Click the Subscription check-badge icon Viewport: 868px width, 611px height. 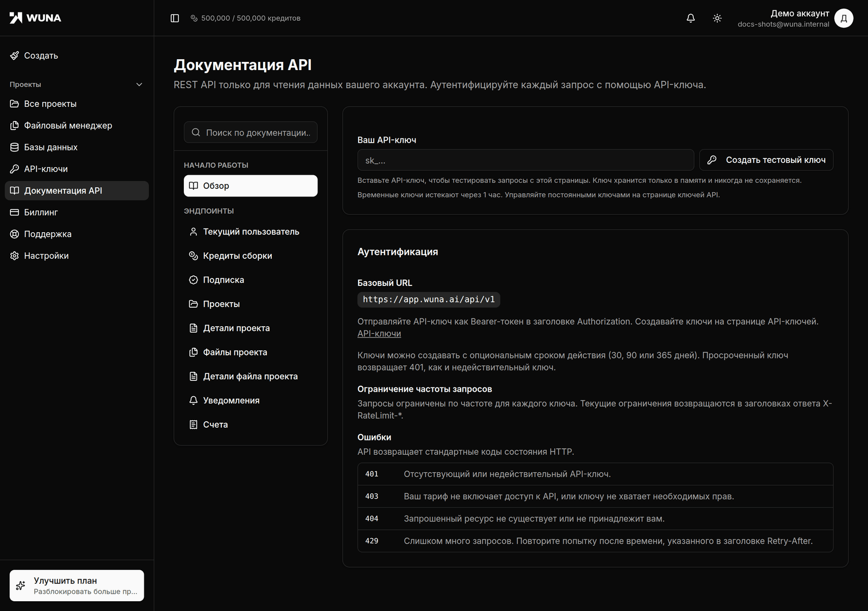(x=193, y=280)
